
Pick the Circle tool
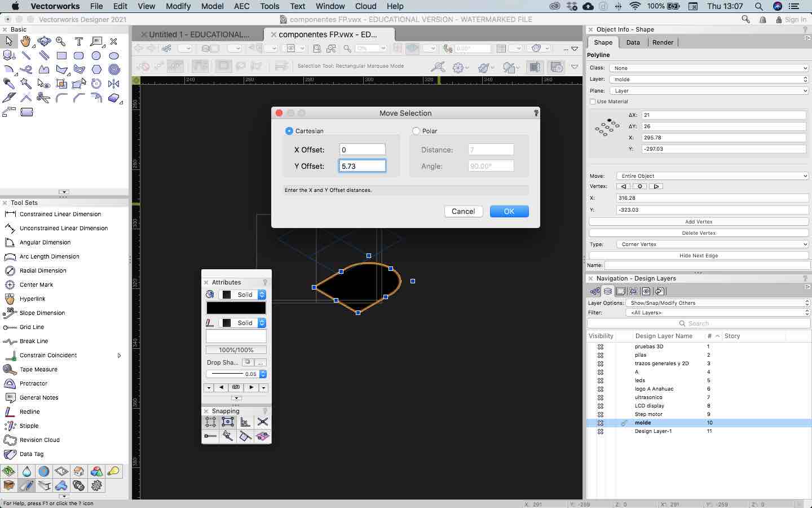(96, 55)
